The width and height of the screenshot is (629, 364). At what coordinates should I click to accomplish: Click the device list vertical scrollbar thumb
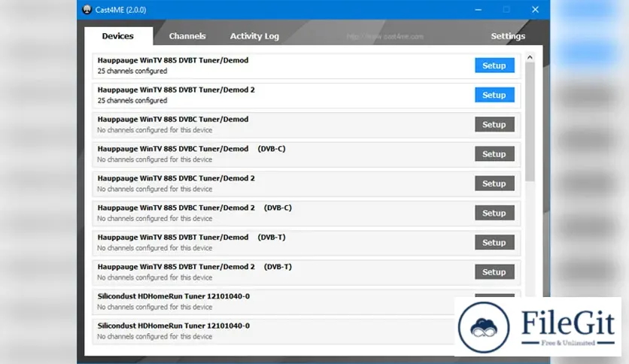tap(530, 122)
